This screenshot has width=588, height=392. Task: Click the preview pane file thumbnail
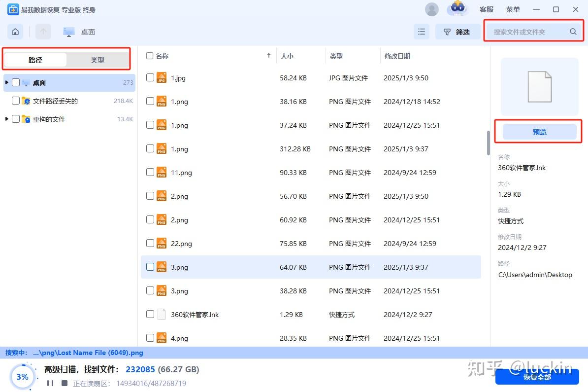pyautogui.click(x=540, y=87)
